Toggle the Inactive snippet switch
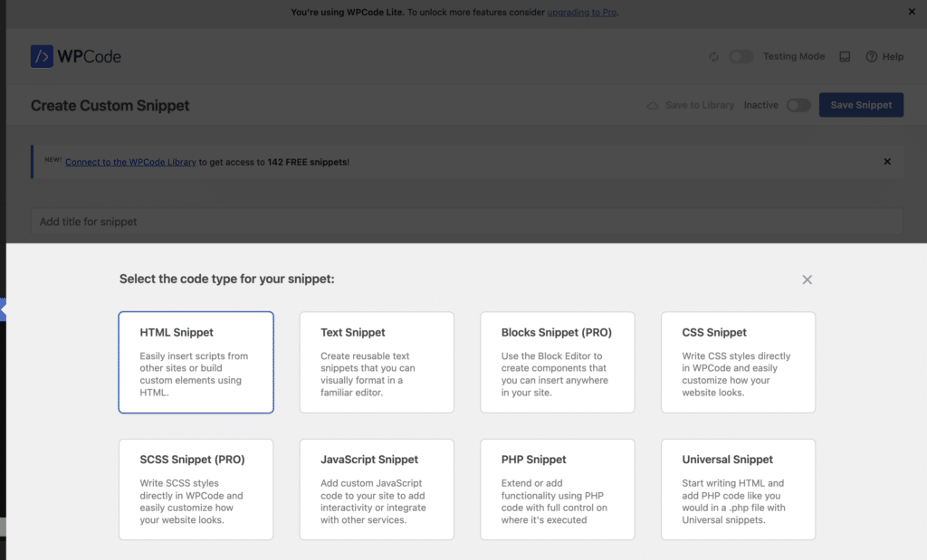The image size is (927, 560). [798, 105]
